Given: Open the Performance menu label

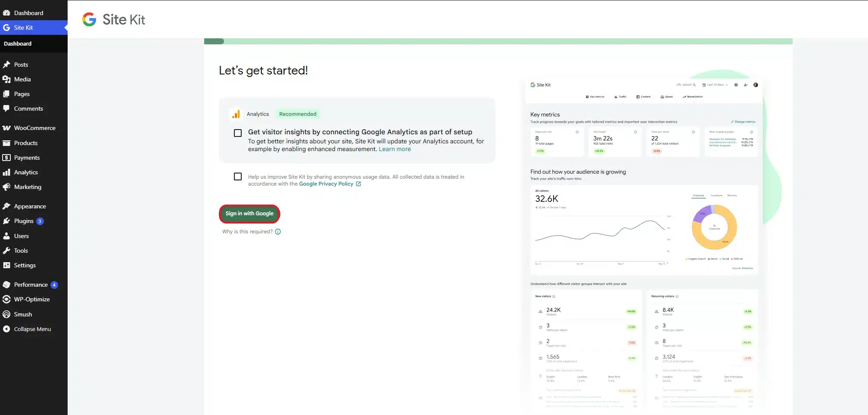Looking at the screenshot, I should 31,285.
